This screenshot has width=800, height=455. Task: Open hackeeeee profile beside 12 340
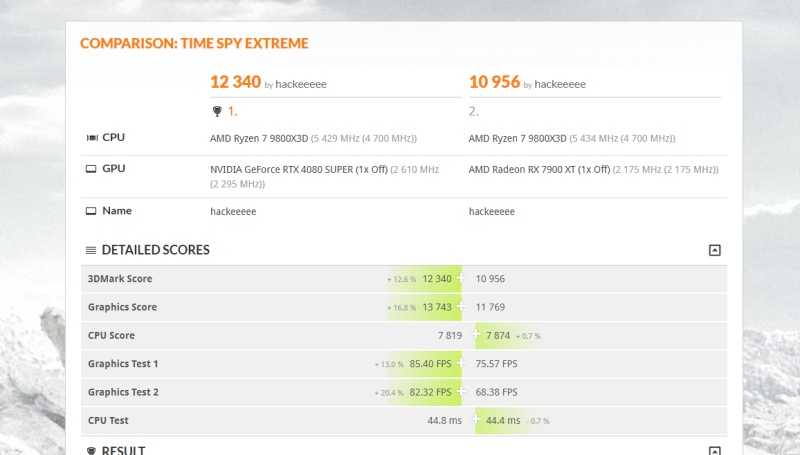(301, 84)
